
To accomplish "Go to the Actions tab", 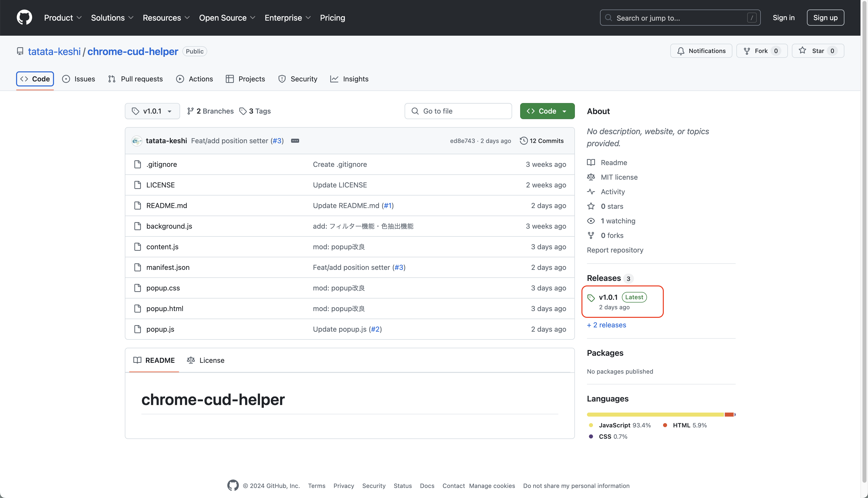I will (x=194, y=79).
